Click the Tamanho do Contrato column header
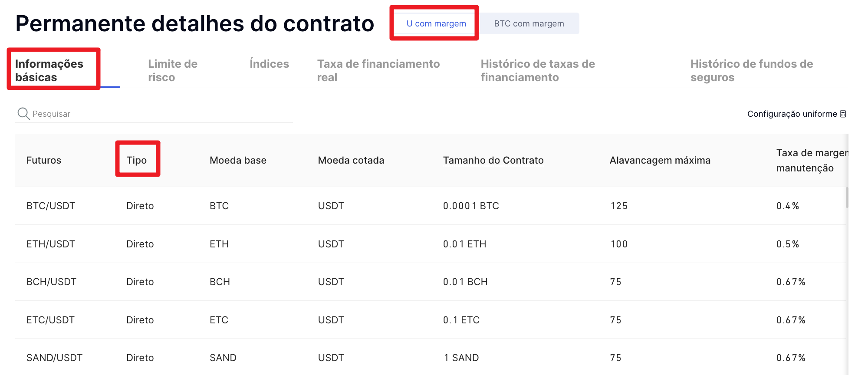This screenshot has width=868, height=375. point(493,160)
